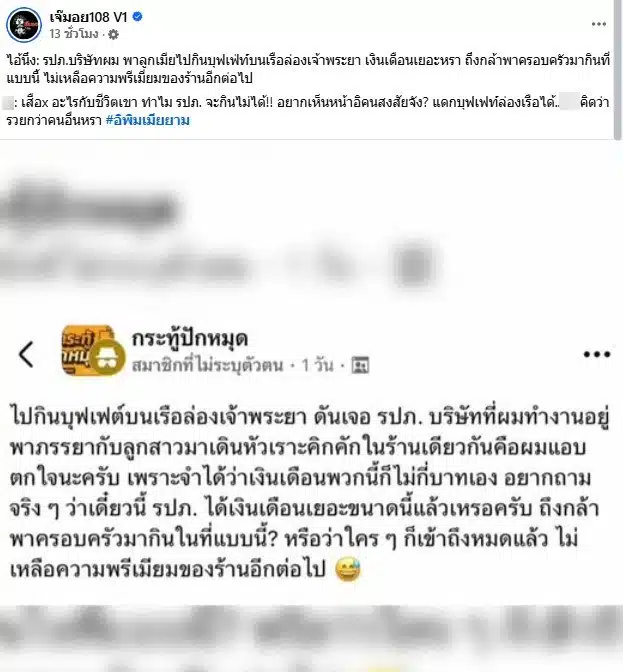Go back using the left arrow

click(27, 354)
